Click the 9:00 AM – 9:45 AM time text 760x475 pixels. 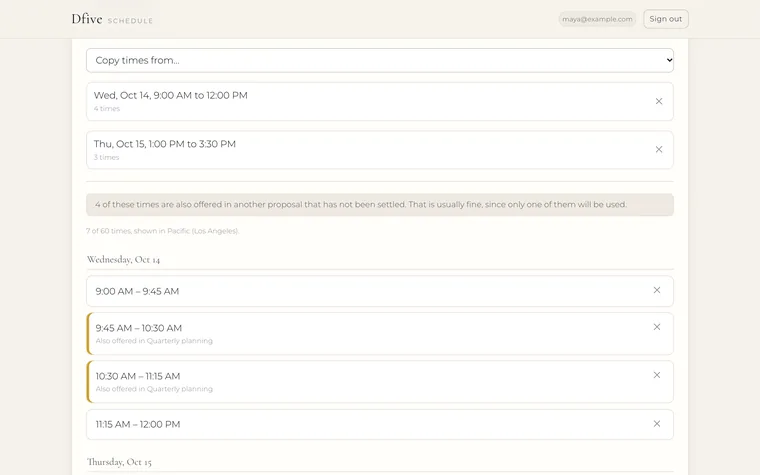[137, 291]
